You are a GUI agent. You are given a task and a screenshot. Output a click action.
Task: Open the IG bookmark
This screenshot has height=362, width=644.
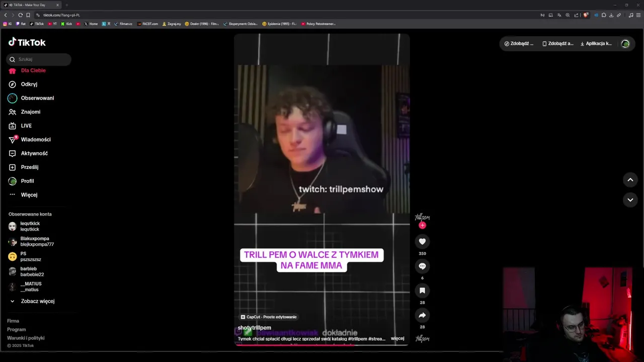click(8, 24)
